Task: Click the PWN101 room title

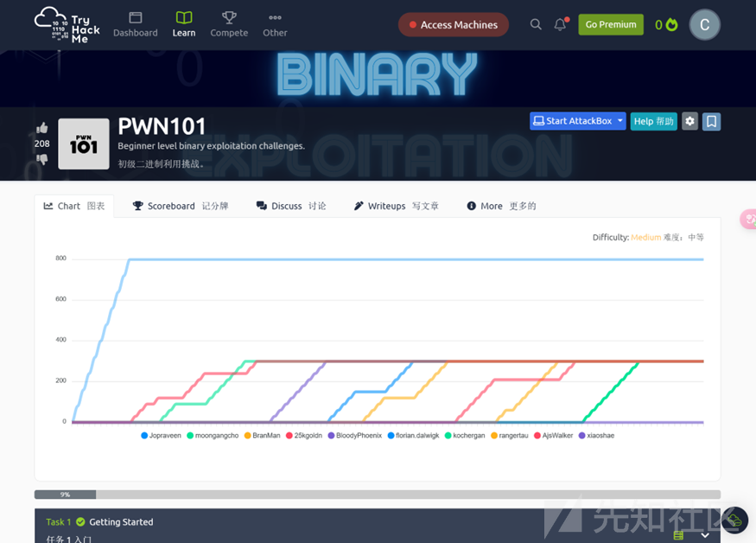Action: pos(162,126)
